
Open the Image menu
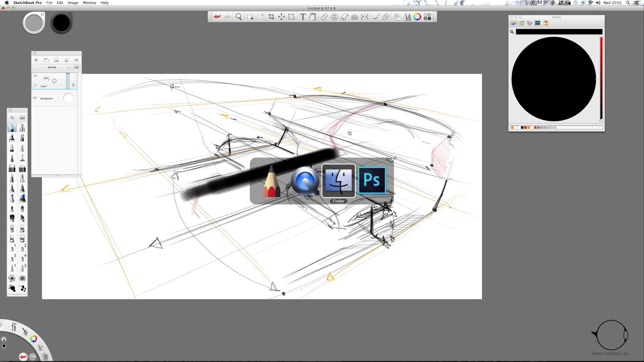point(73,3)
